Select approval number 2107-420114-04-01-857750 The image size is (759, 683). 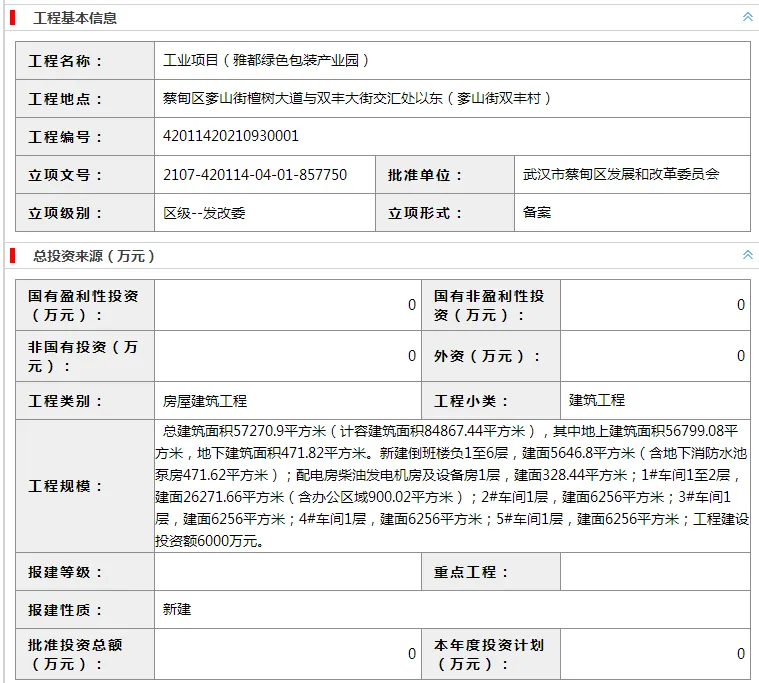255,174
